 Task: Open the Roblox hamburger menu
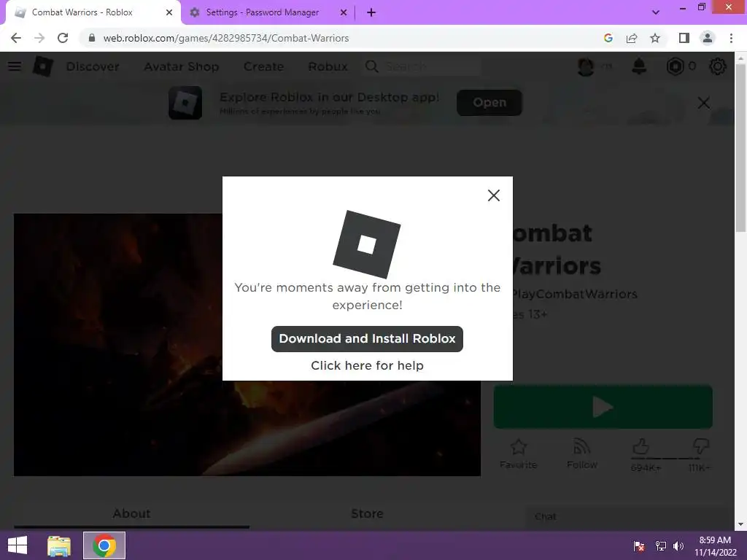tap(15, 66)
